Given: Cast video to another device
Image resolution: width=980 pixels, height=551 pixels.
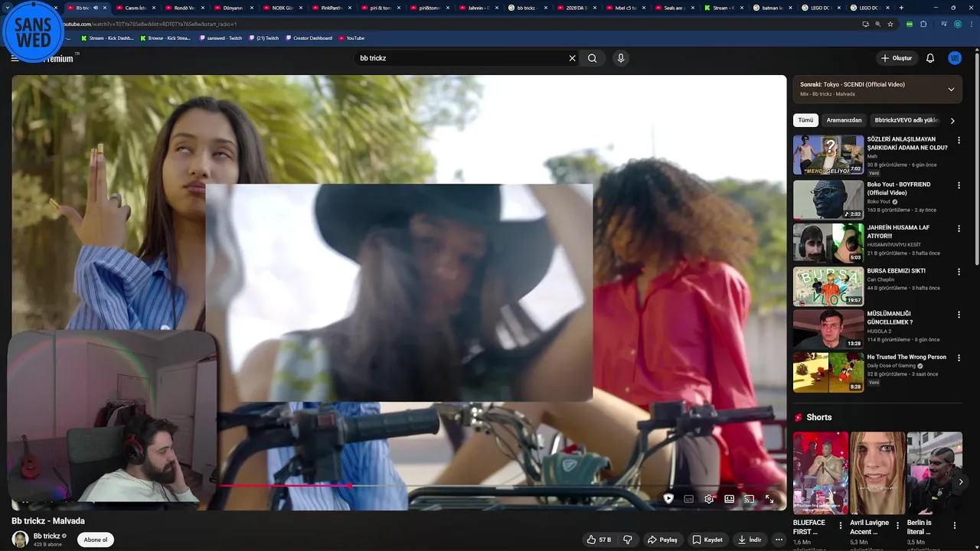Looking at the screenshot, I should [x=750, y=499].
